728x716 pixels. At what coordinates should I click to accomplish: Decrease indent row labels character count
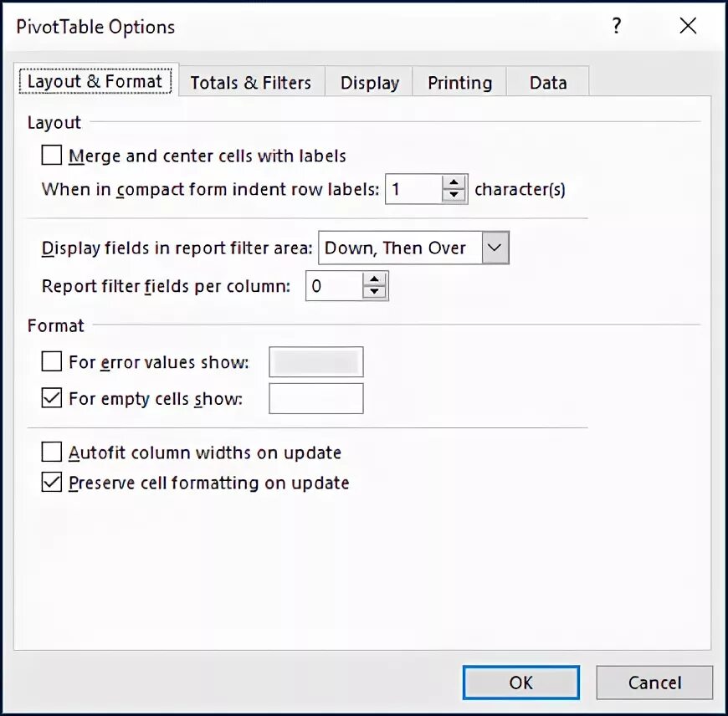click(x=454, y=196)
